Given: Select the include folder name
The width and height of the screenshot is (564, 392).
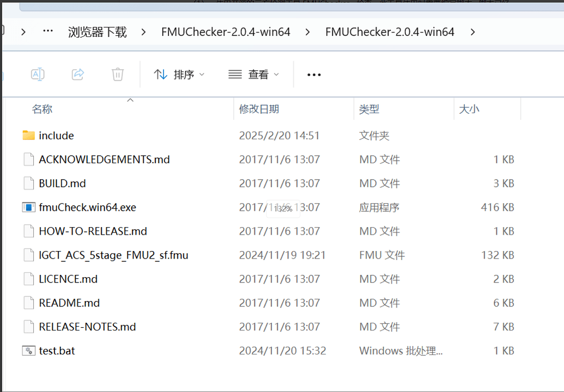Looking at the screenshot, I should click(57, 136).
